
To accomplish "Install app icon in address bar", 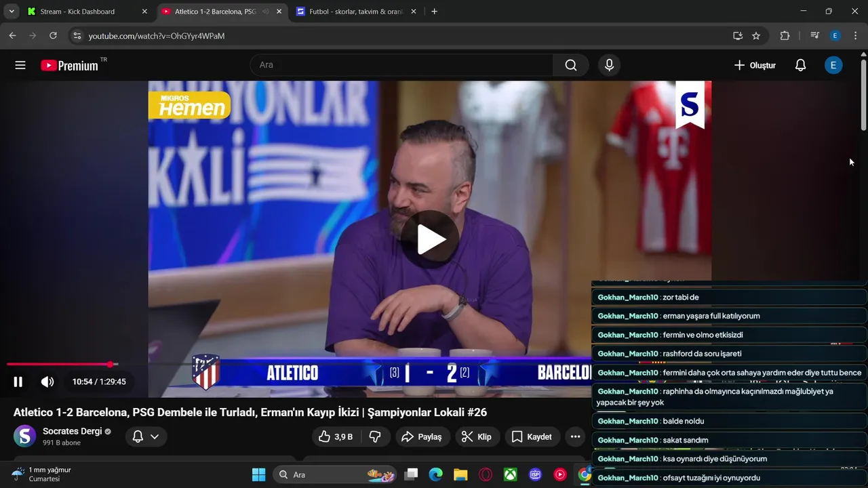I will click(x=738, y=35).
